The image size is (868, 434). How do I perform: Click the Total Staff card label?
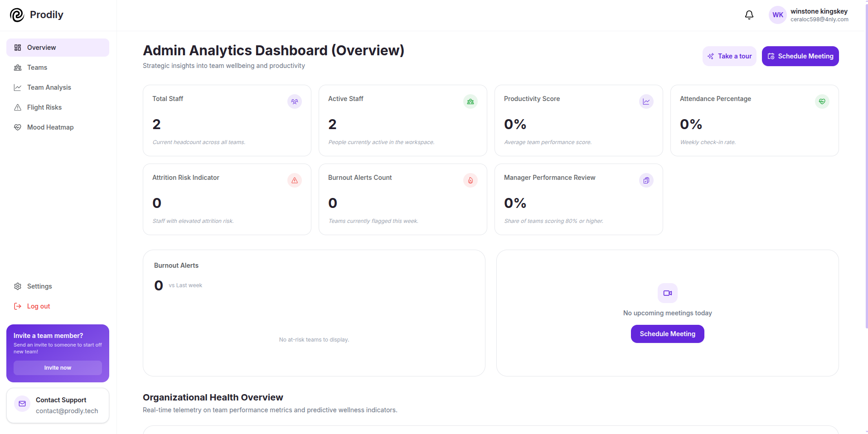coord(168,99)
